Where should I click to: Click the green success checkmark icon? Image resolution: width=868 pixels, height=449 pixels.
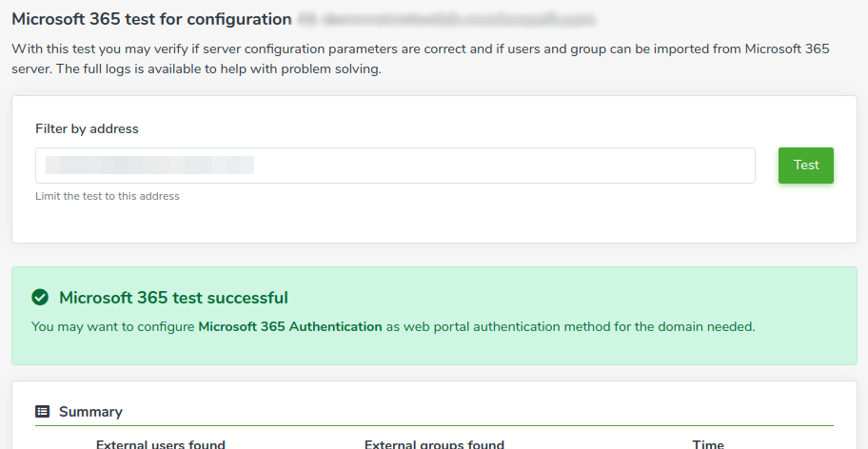pyautogui.click(x=40, y=298)
